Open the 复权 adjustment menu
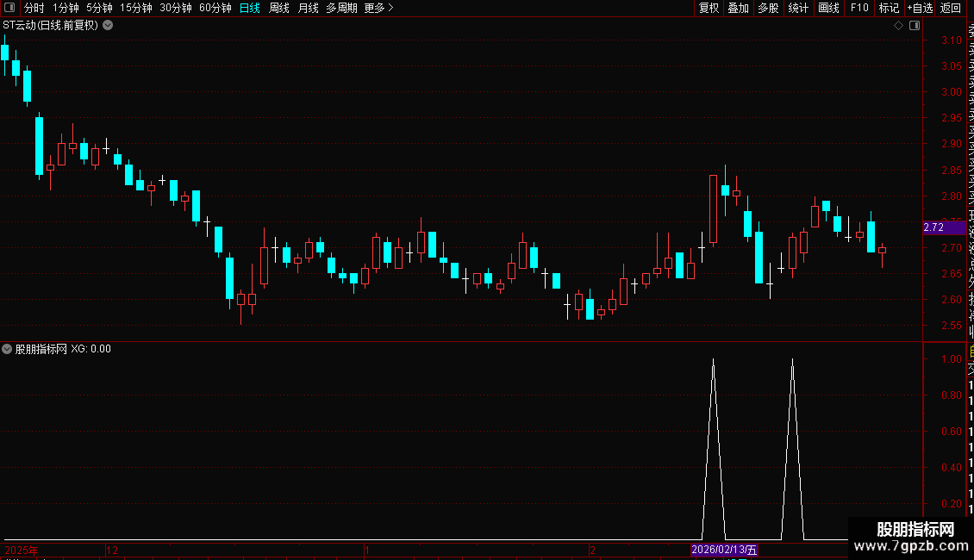The width and height of the screenshot is (974, 560). tap(709, 8)
